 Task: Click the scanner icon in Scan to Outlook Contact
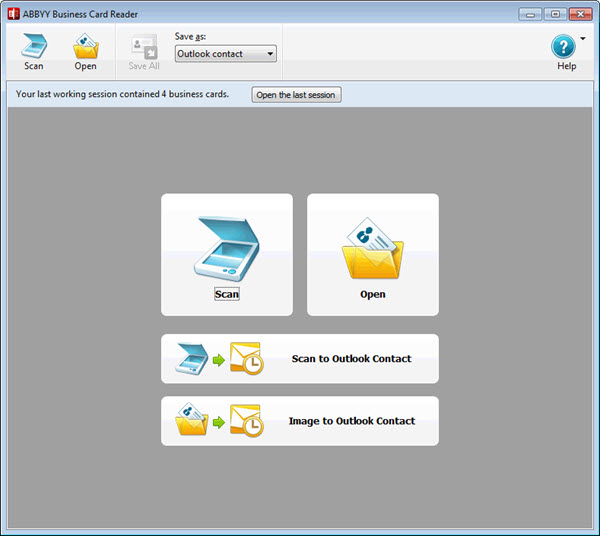click(x=190, y=358)
